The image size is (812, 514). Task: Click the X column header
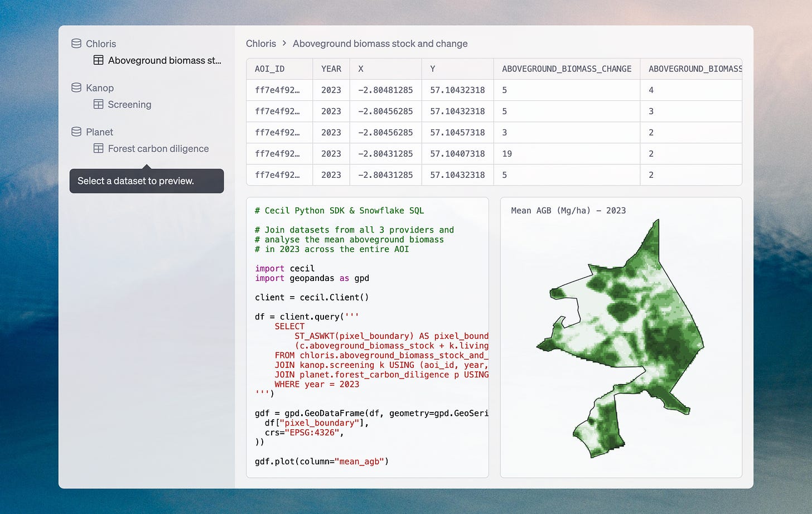(x=386, y=69)
